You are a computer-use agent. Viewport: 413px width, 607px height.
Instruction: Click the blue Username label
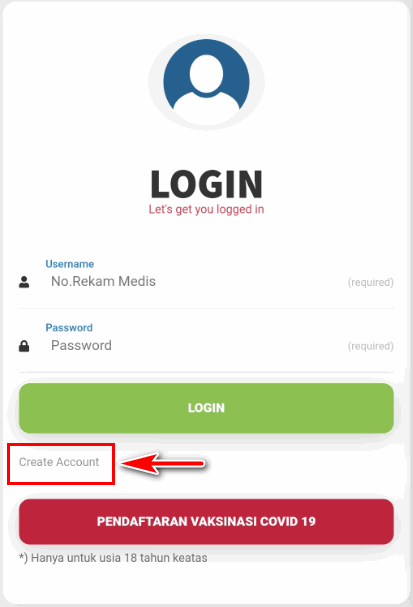(x=70, y=264)
